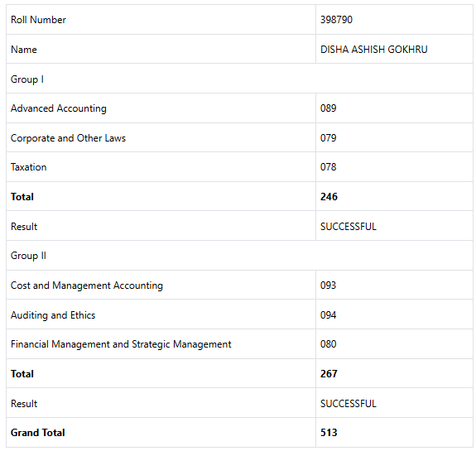The height and width of the screenshot is (451, 476).
Task: Click Cost and Management Accounting label
Action: 87,285
